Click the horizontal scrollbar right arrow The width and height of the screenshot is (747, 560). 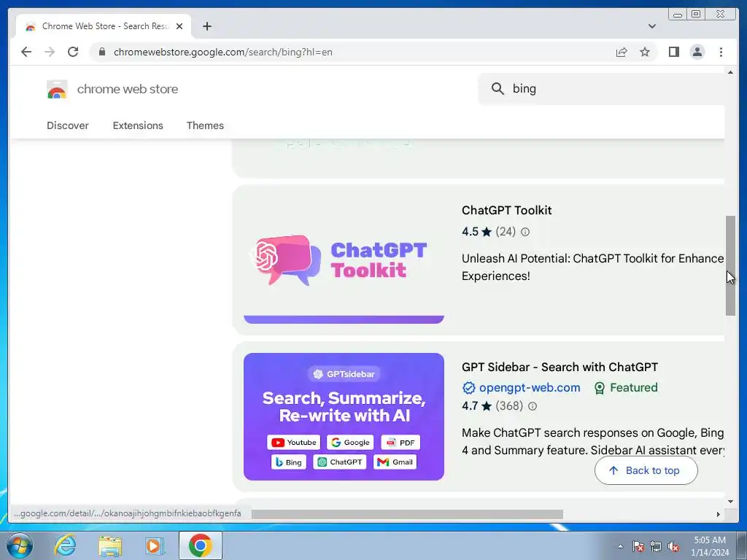coord(719,514)
